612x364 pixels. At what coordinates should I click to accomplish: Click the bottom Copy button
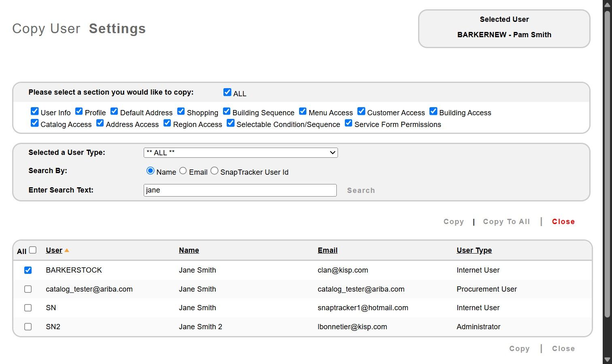(519, 349)
